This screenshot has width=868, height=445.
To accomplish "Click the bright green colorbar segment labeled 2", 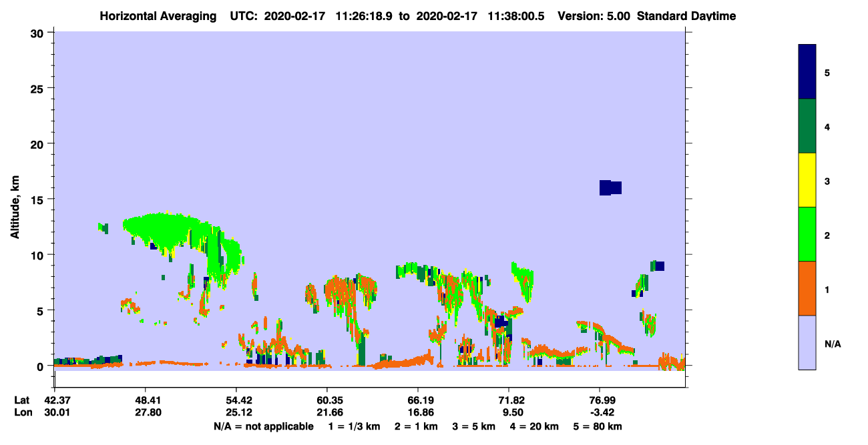I will coord(807,234).
